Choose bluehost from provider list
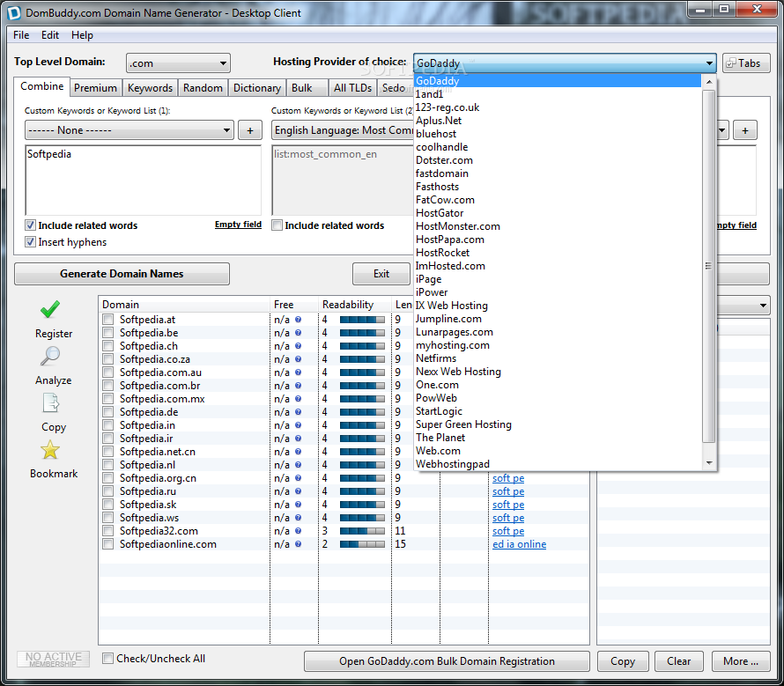This screenshot has width=784, height=686. pos(436,134)
